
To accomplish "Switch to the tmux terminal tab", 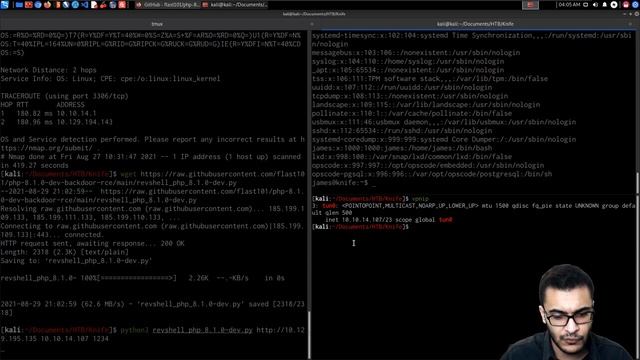I will 157,24.
